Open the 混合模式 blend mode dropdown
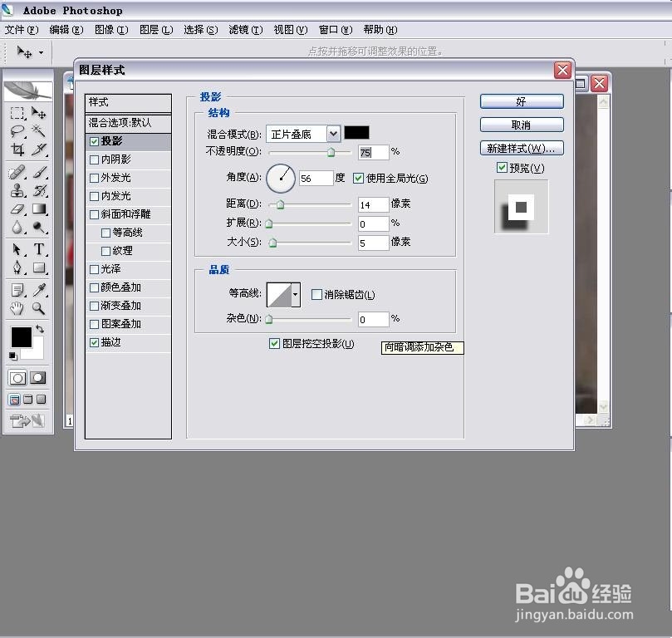 point(333,133)
